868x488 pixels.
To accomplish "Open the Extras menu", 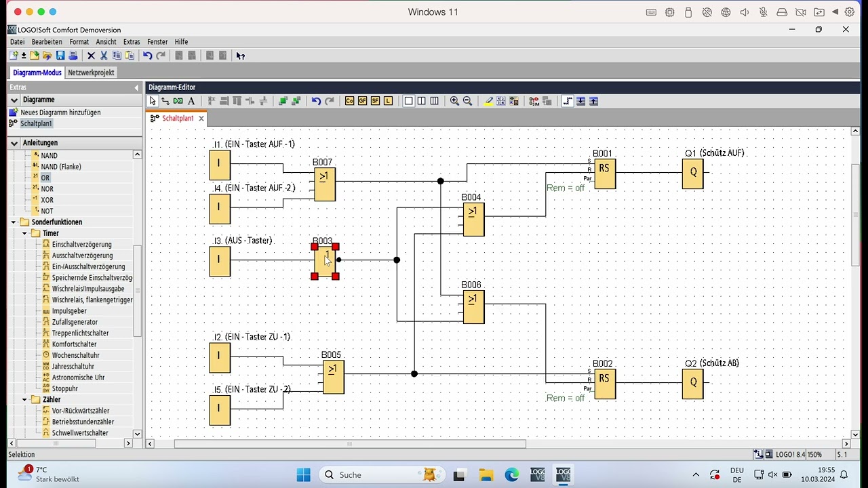I will (x=132, y=42).
